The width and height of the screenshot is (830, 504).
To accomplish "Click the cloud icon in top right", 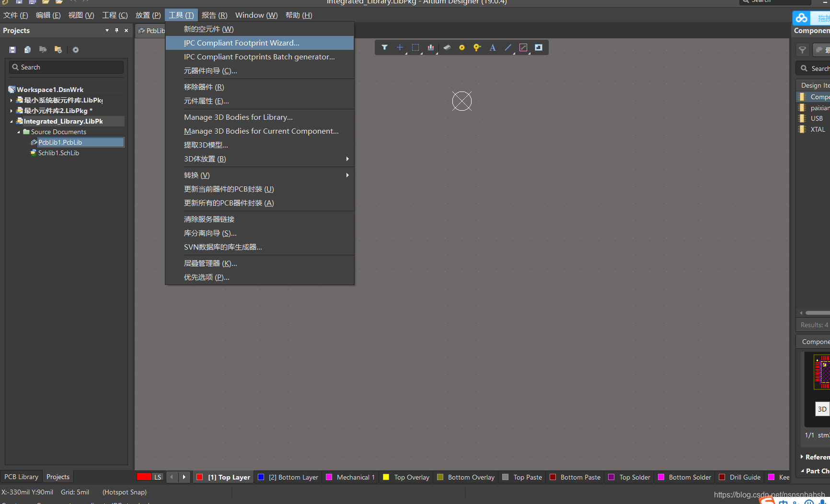I will click(x=802, y=18).
